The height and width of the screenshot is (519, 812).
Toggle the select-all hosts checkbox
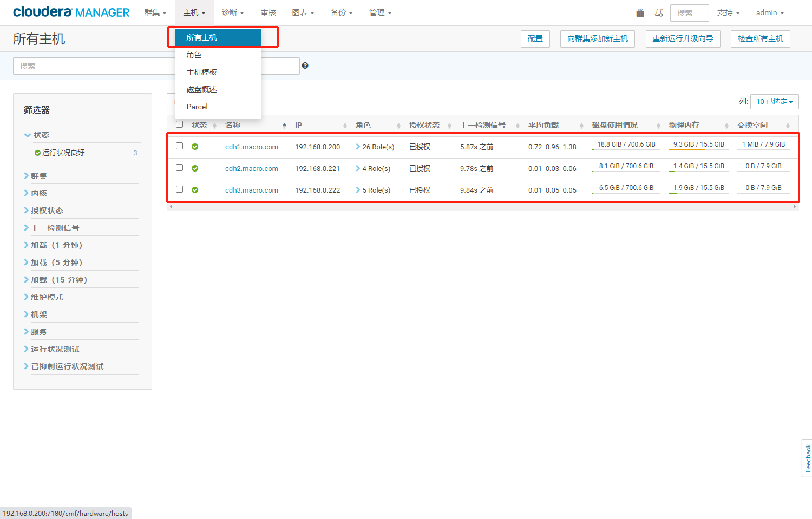180,124
